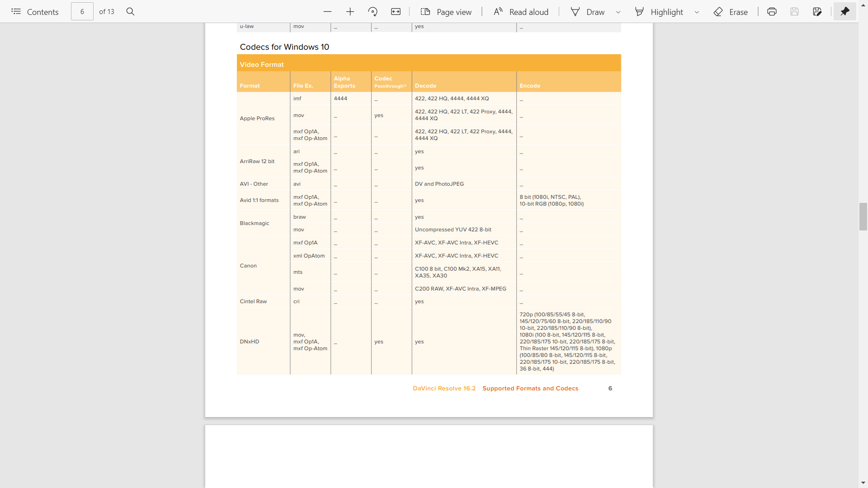Open the Contents sidebar
The width and height of the screenshot is (868, 488).
35,12
